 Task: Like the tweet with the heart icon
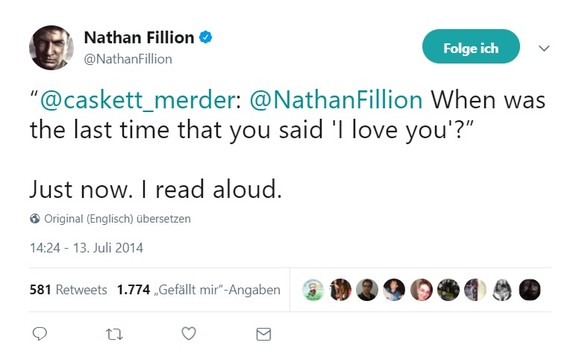coord(189,333)
